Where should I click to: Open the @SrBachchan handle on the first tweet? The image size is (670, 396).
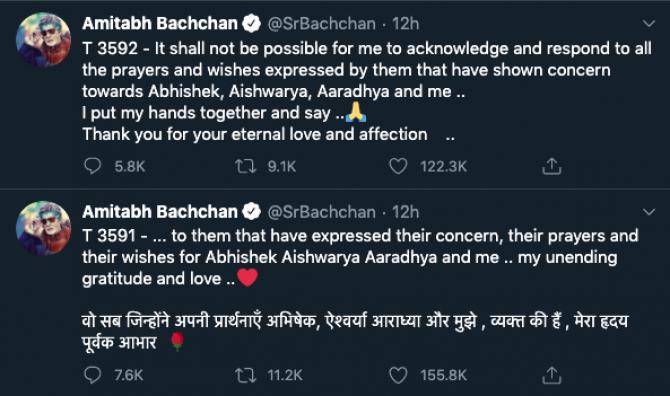click(321, 24)
